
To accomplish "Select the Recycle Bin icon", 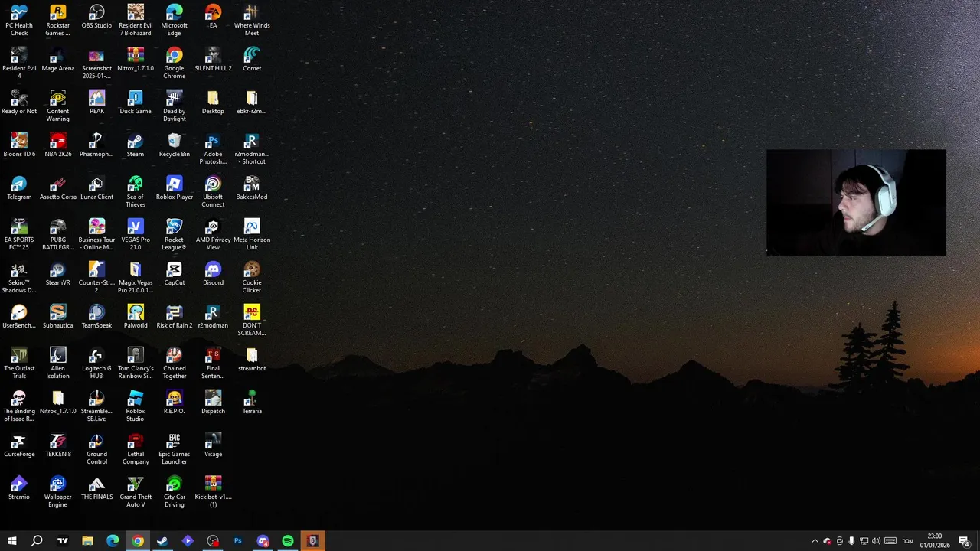I will click(x=174, y=145).
